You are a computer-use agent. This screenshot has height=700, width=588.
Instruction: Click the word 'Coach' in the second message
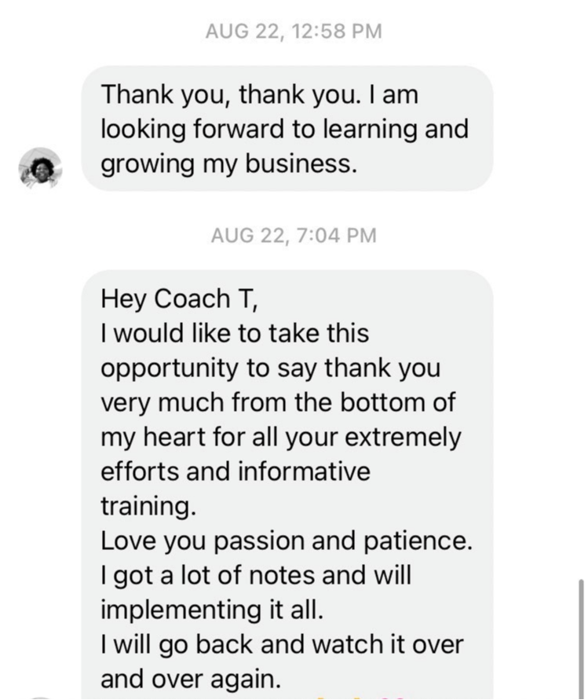click(192, 299)
